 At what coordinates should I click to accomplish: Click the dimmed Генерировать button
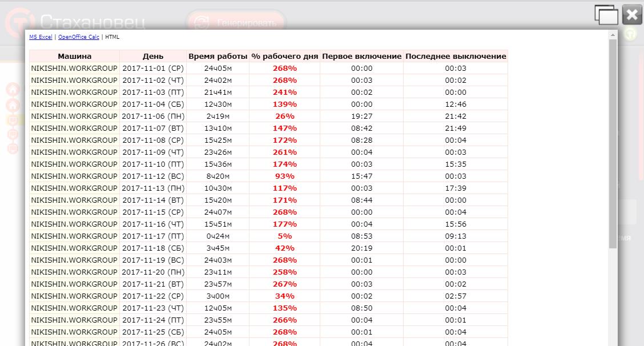point(236,22)
